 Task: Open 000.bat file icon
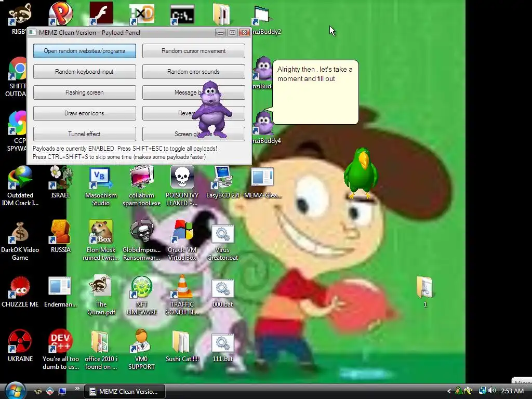(222, 292)
